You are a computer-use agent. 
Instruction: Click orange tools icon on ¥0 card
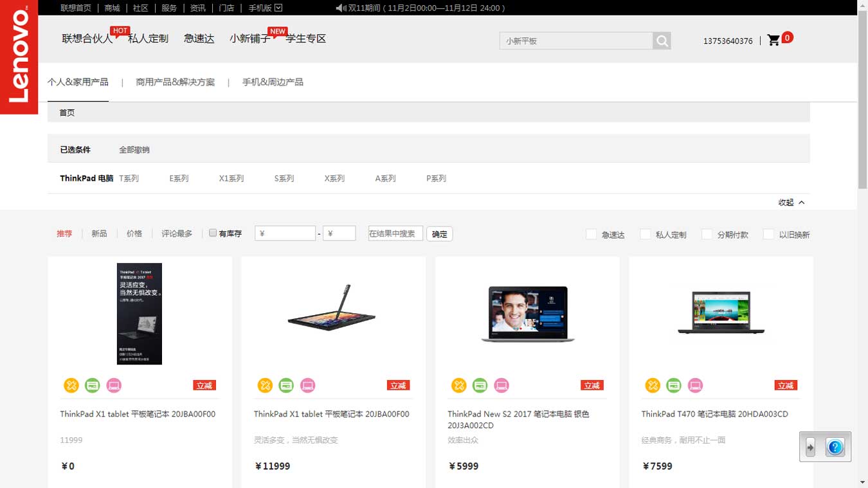71,385
